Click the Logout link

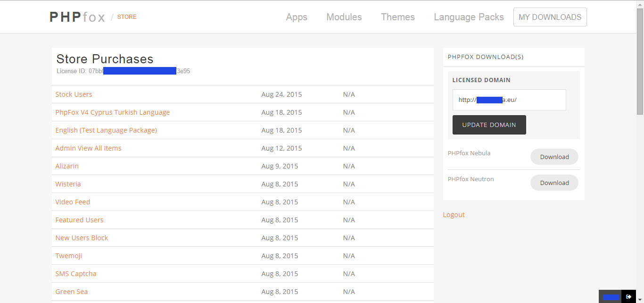click(454, 215)
